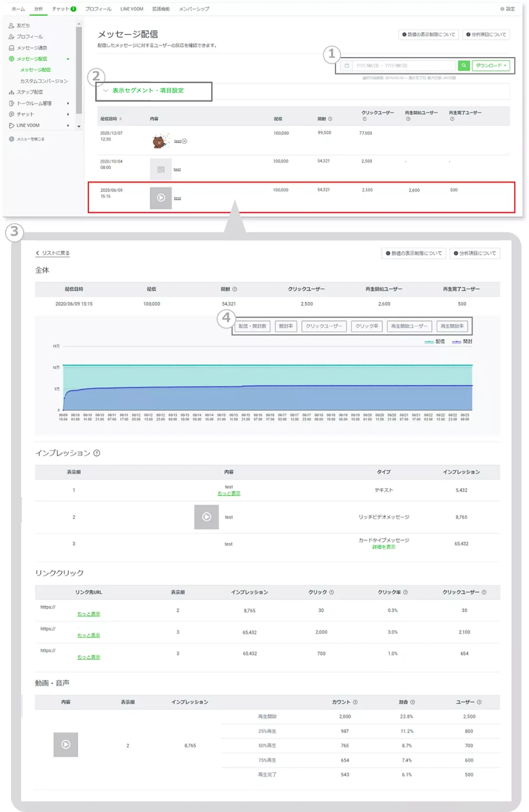Click the 分析項目について button at top

[x=486, y=35]
